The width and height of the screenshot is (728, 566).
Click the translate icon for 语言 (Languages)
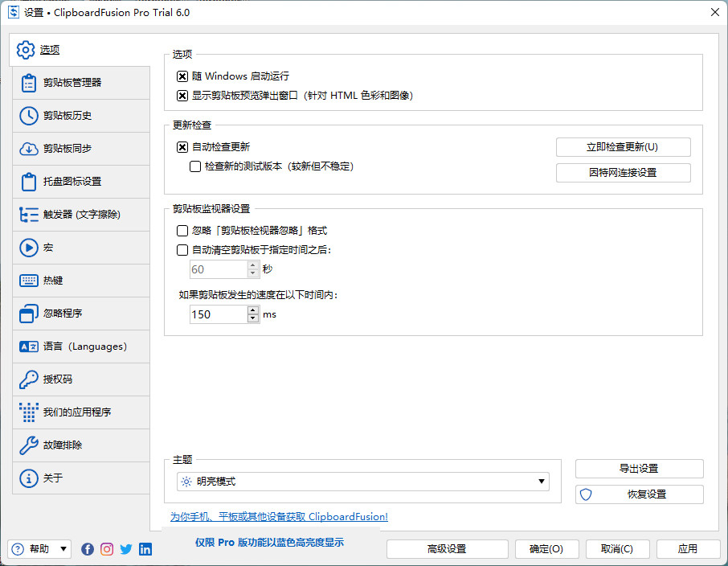[29, 347]
